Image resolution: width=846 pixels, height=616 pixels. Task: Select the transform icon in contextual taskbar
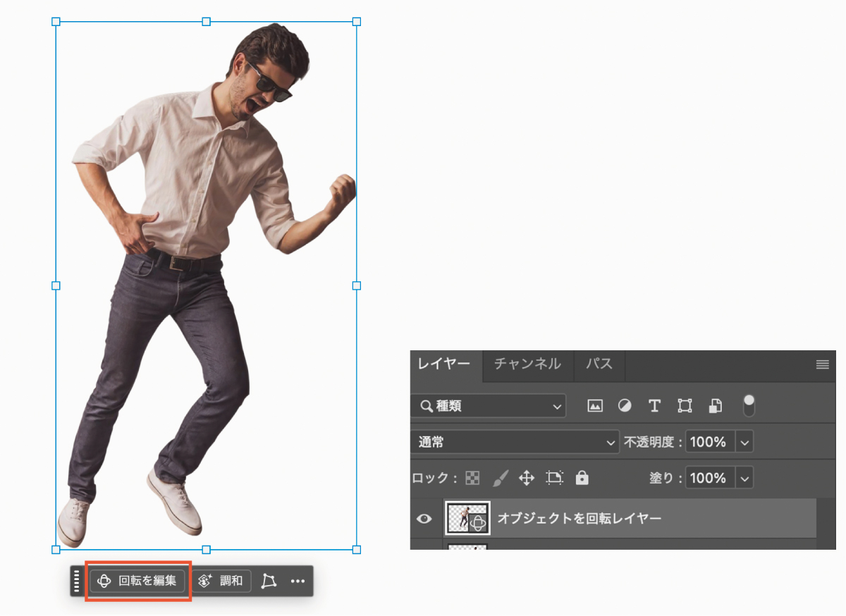pos(269,581)
